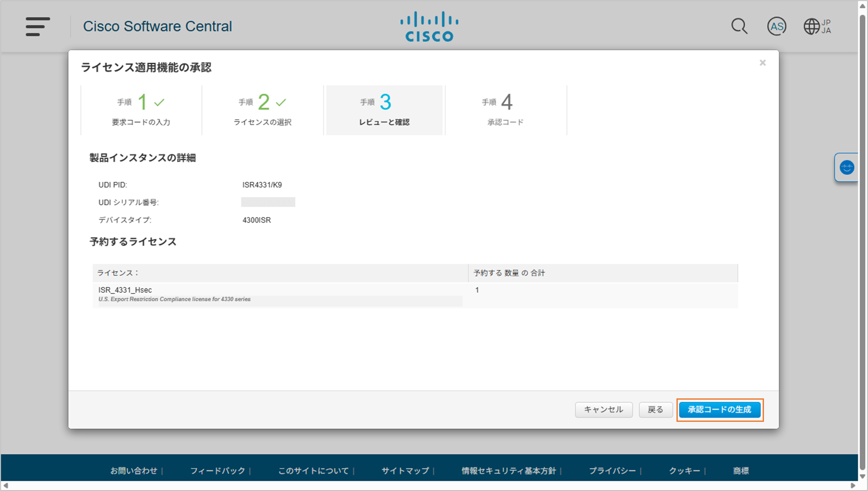868x491 pixels.
Task: Click the 戻る button
Action: click(x=655, y=410)
